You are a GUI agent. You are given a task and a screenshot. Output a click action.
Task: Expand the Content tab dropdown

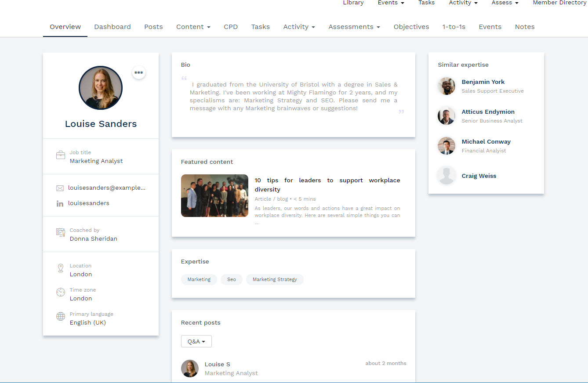pyautogui.click(x=193, y=27)
